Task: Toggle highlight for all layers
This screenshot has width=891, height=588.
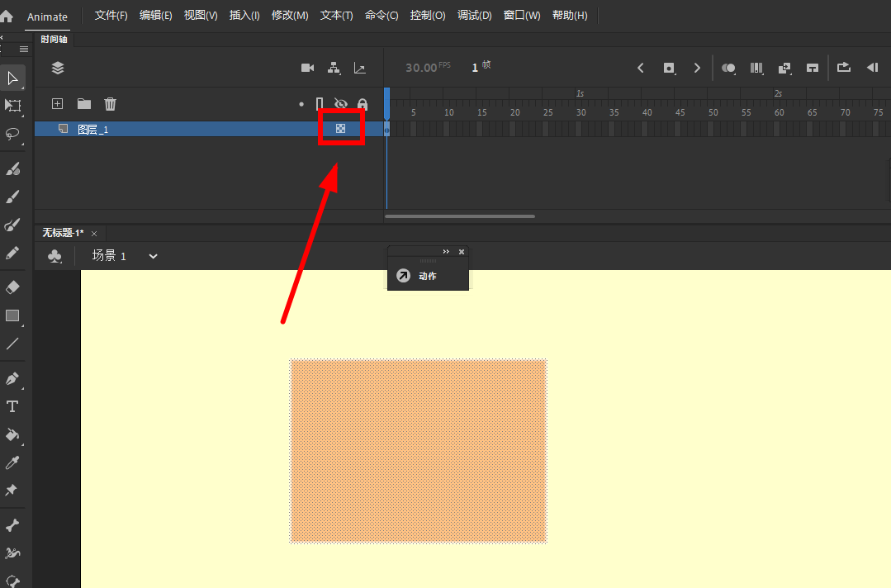Action: coord(301,104)
